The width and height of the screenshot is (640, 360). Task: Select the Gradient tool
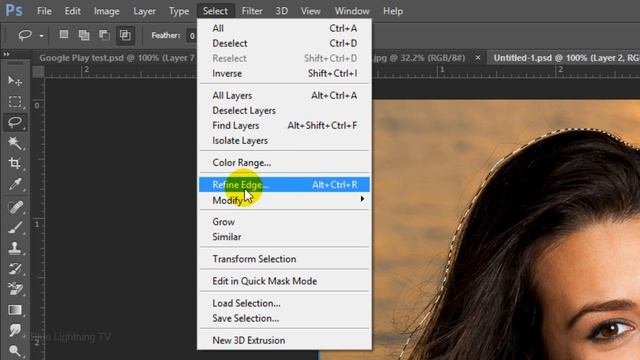coord(15,310)
